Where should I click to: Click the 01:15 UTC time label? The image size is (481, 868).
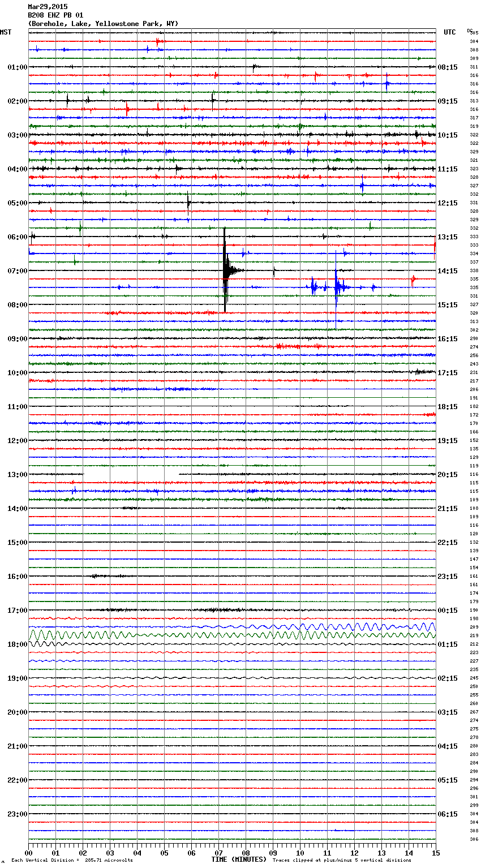(448, 644)
